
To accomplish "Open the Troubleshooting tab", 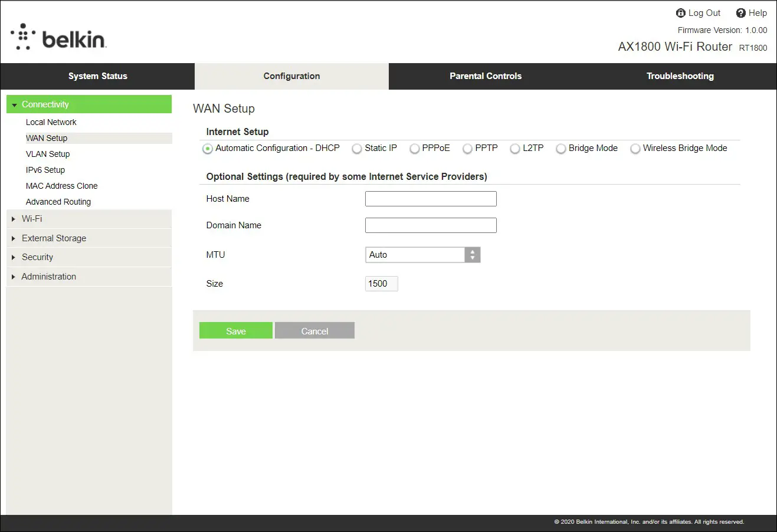I will 680,76.
